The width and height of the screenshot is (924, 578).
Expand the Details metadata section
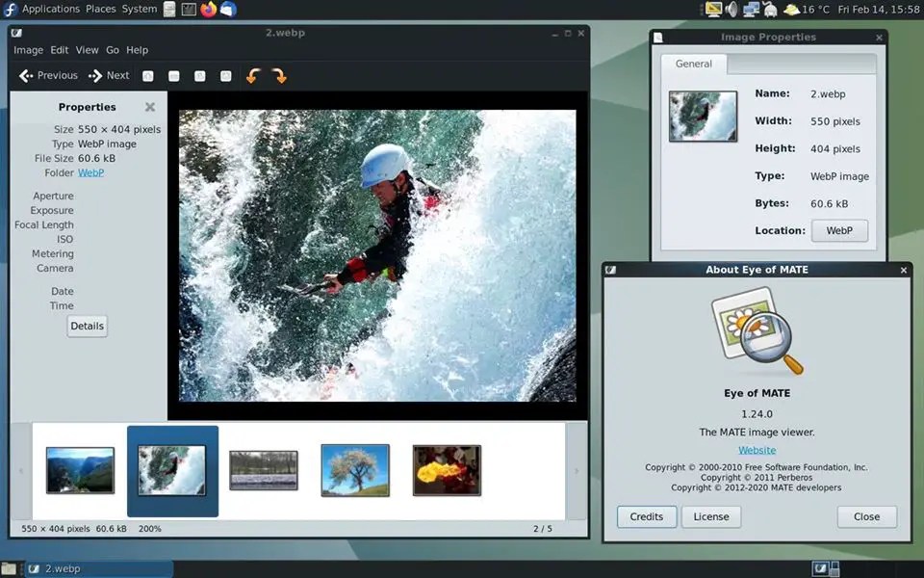87,326
